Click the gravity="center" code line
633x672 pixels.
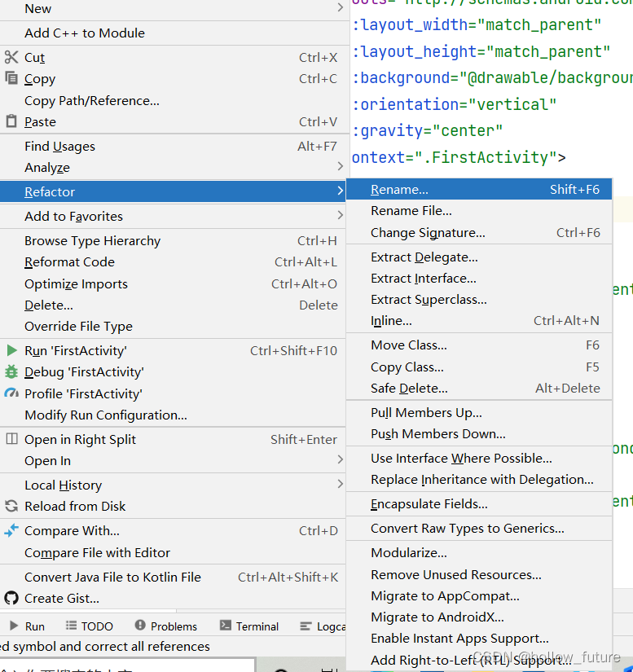(x=427, y=130)
